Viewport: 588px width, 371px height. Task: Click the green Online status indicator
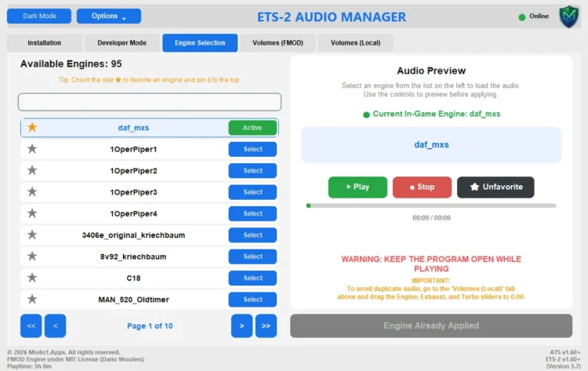pyautogui.click(x=521, y=17)
